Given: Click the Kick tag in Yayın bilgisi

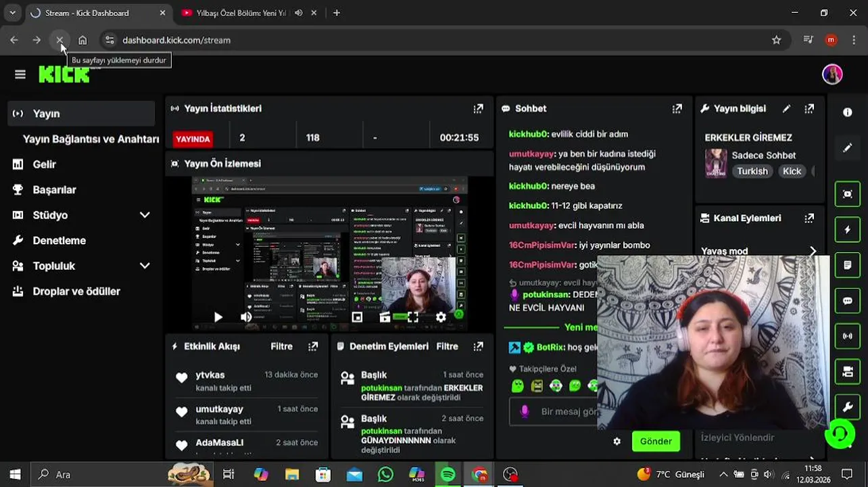Looking at the screenshot, I should click(792, 171).
